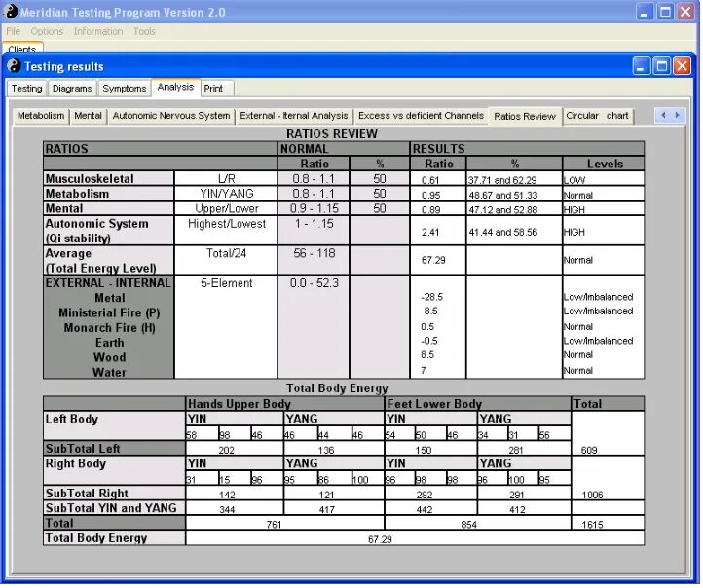Open the Information menu

98,31
